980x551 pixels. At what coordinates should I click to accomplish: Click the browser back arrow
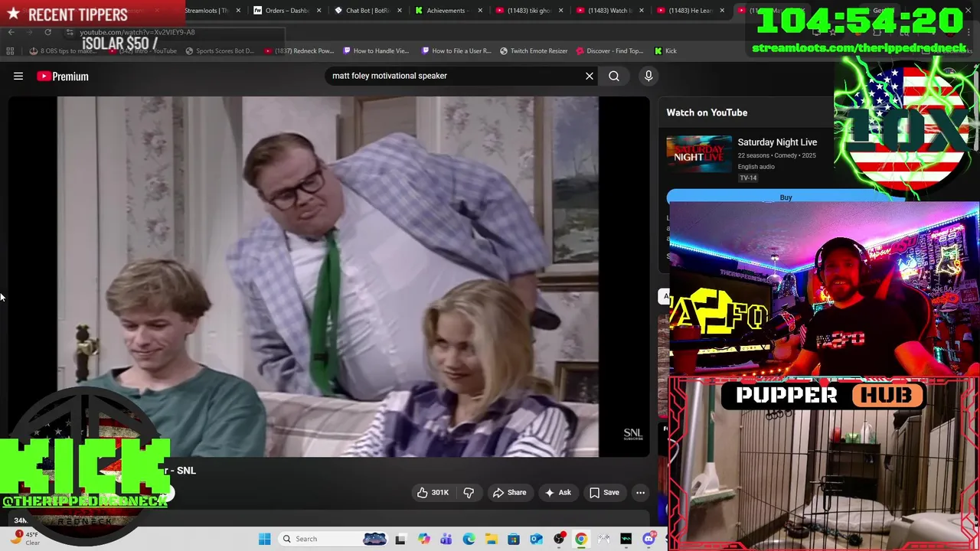click(x=11, y=32)
